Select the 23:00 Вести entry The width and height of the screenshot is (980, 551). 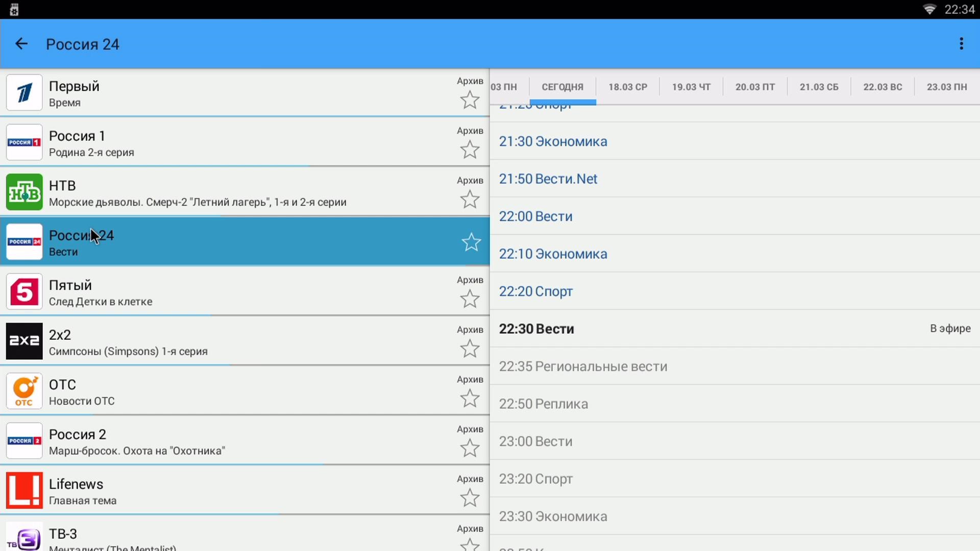point(734,441)
